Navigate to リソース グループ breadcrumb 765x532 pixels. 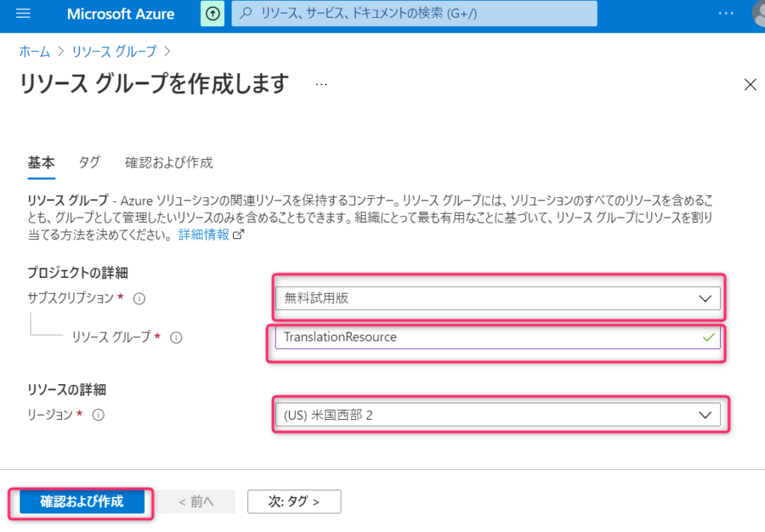coord(114,52)
